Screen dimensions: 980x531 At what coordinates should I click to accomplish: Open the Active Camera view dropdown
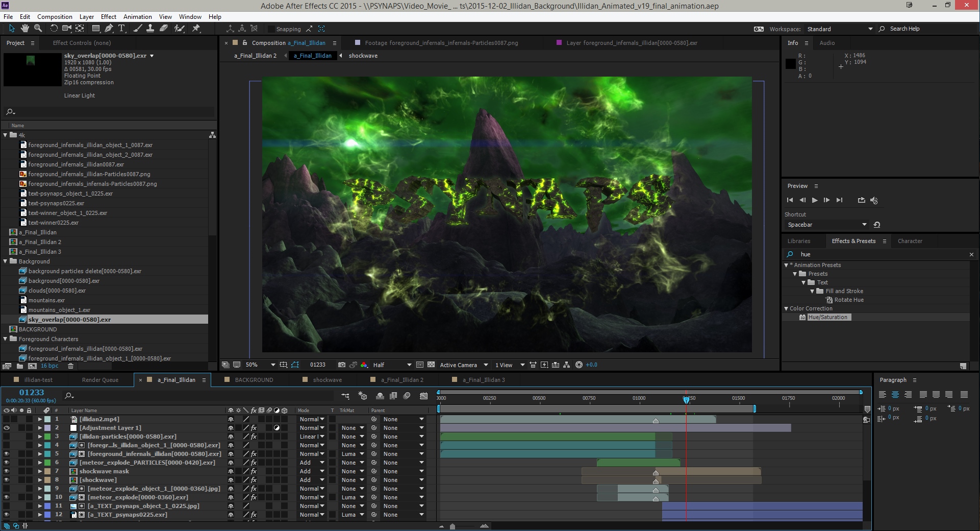464,365
